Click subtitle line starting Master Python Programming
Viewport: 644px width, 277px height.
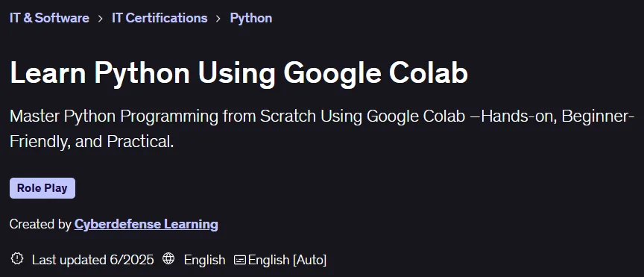tap(322, 117)
